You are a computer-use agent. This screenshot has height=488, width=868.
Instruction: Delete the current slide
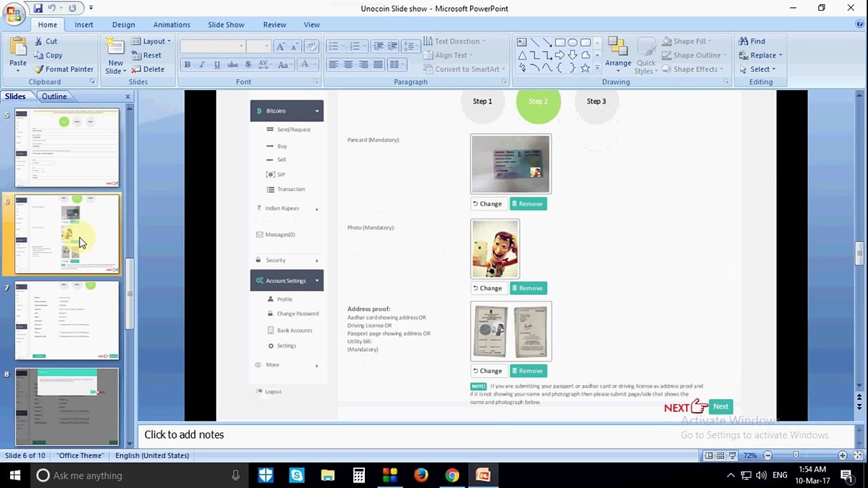tap(147, 69)
